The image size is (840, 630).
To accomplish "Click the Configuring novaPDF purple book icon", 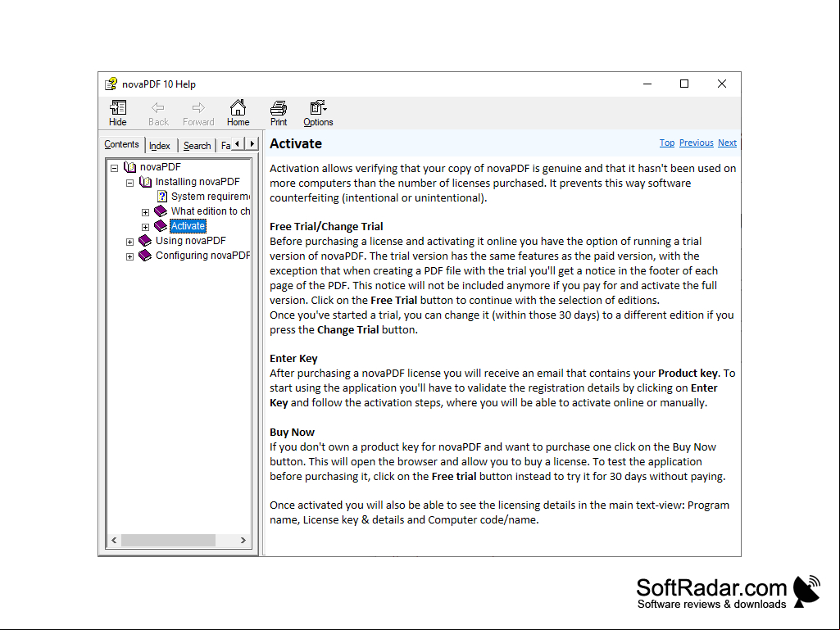I will (145, 256).
